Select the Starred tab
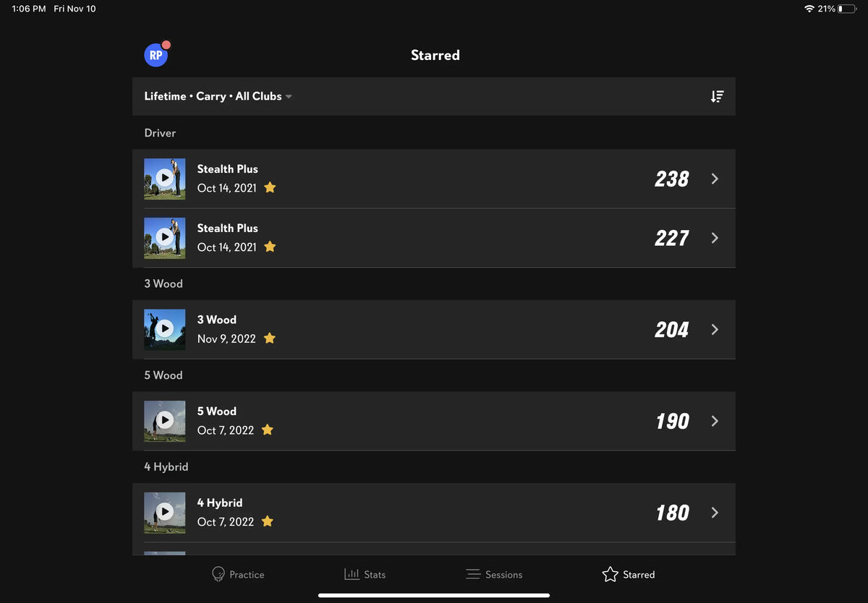 point(628,574)
